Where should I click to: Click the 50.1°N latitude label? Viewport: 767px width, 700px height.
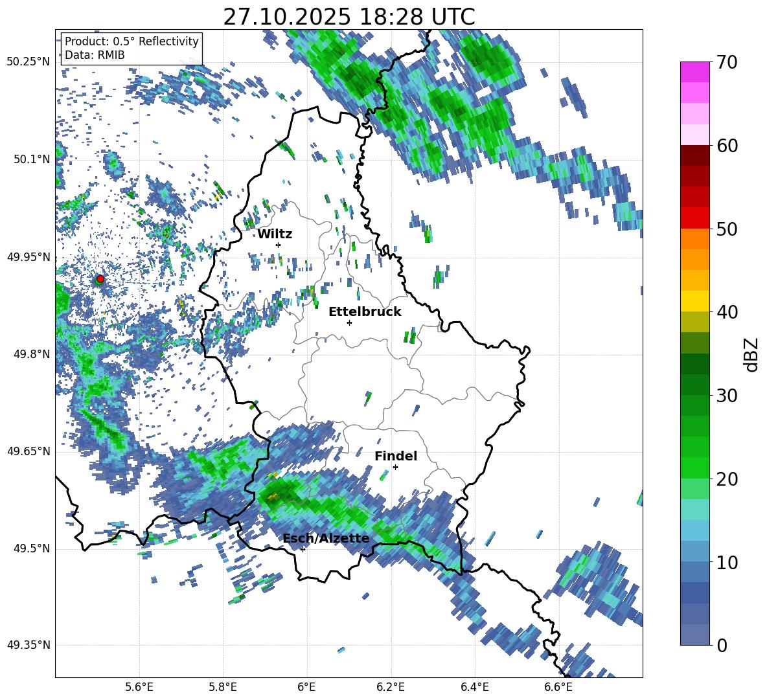31,159
